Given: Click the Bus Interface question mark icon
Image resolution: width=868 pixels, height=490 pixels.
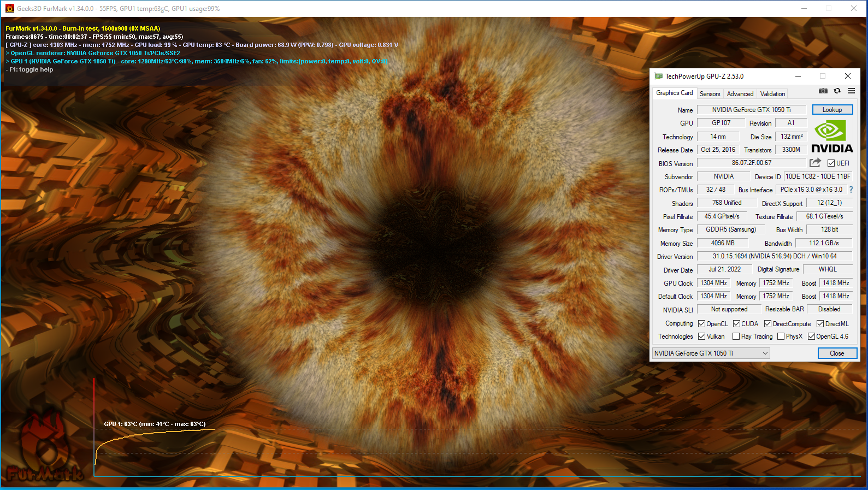Looking at the screenshot, I should (x=851, y=190).
